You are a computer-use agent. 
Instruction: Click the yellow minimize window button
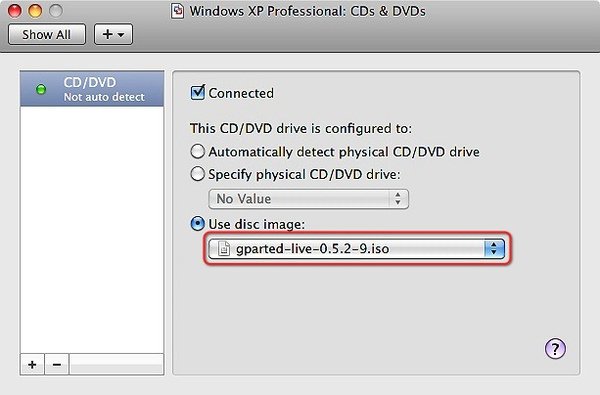(35, 11)
